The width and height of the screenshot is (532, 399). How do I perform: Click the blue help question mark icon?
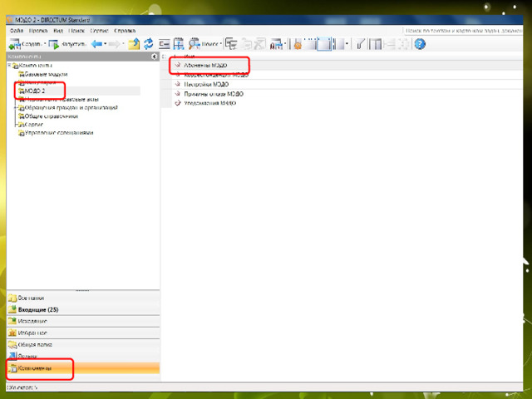click(x=420, y=44)
